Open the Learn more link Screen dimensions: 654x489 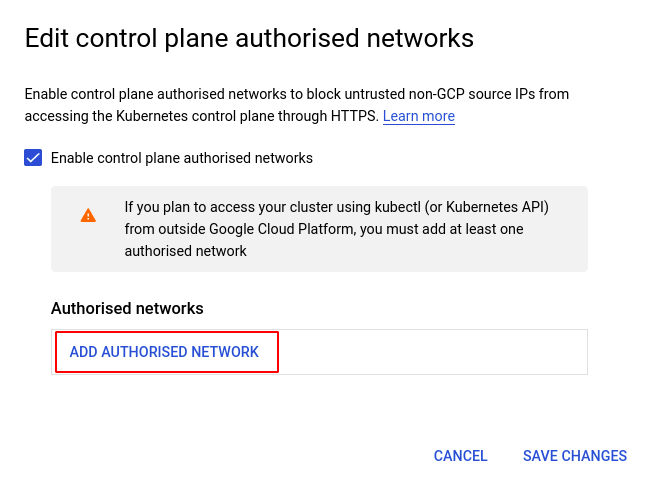(418, 116)
